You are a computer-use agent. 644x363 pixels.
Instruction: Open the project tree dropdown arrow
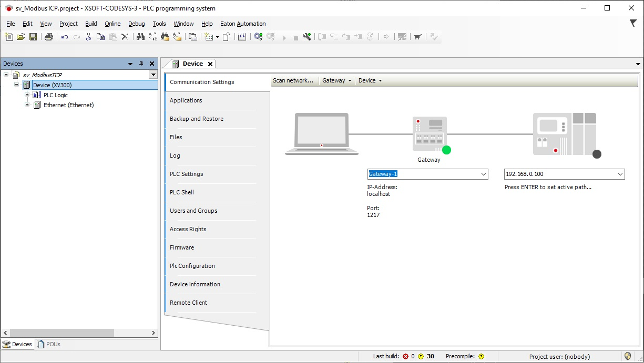pos(154,75)
